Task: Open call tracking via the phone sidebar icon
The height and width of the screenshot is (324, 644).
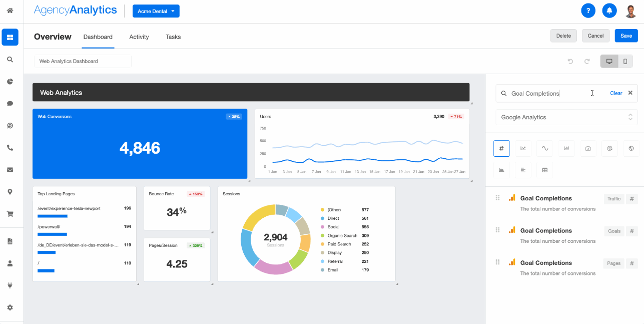Action: (x=10, y=148)
